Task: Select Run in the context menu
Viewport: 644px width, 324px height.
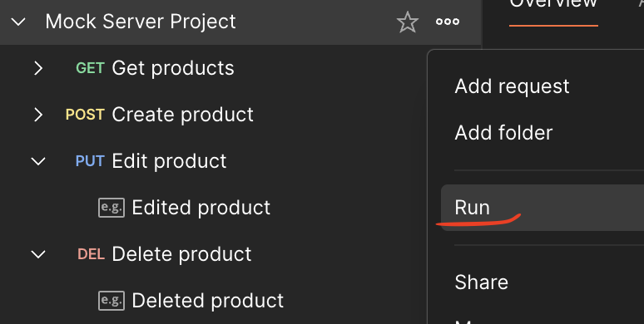Action: pyautogui.click(x=542, y=208)
